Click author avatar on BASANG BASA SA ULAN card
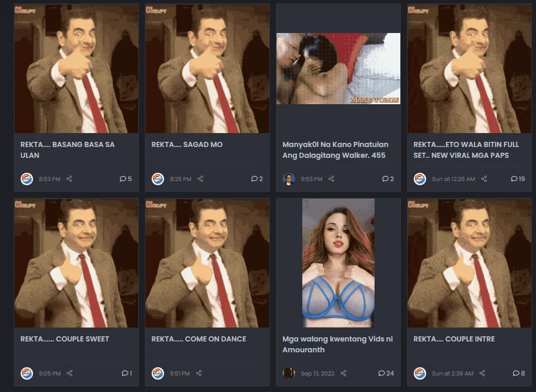This screenshot has height=392, width=536. pos(27,179)
